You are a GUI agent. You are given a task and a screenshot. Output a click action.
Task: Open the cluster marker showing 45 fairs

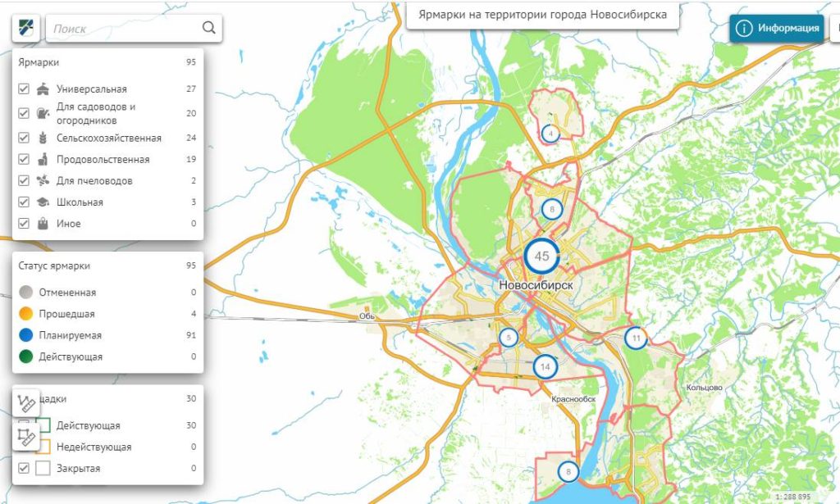coord(541,256)
